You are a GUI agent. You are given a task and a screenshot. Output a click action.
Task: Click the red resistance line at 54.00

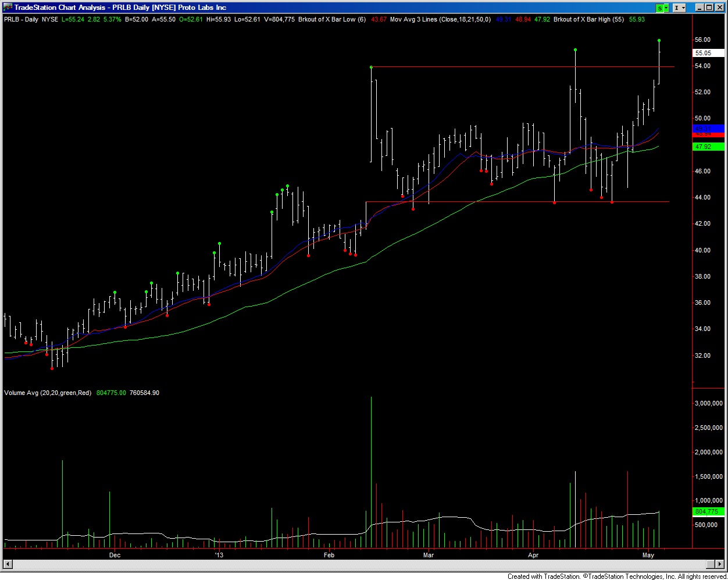523,67
